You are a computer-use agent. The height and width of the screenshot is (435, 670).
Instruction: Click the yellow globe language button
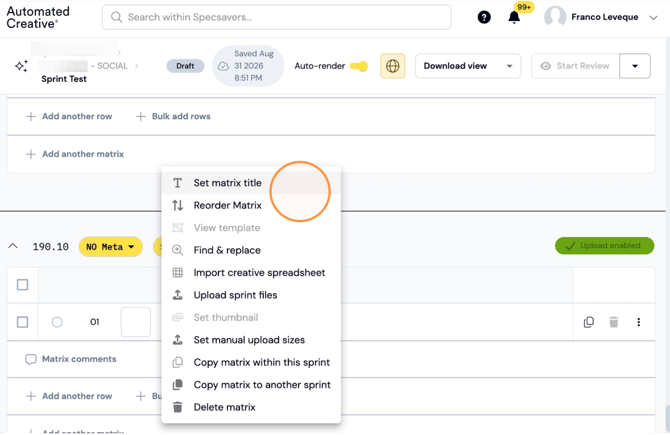pyautogui.click(x=392, y=66)
